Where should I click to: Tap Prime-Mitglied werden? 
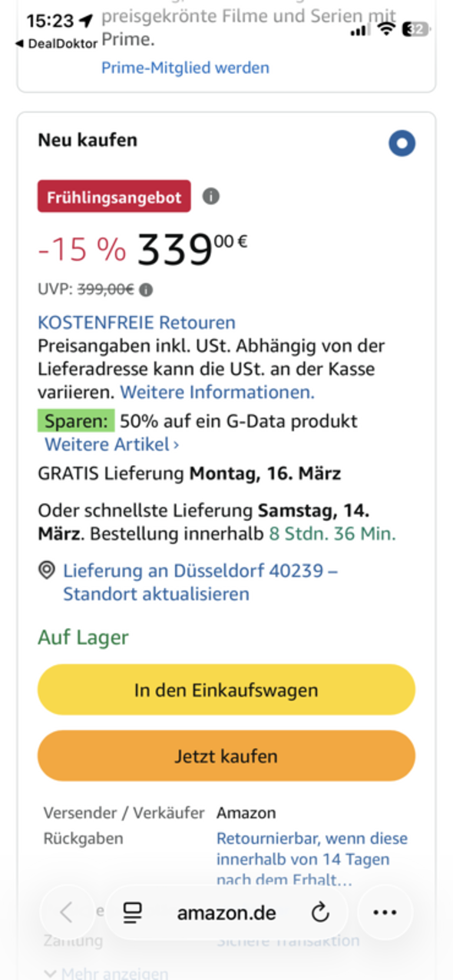[184, 67]
